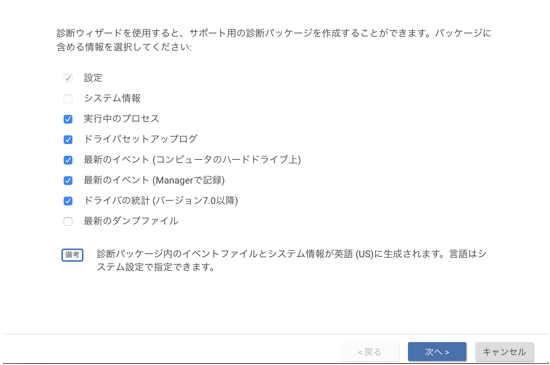
Task: Toggle the 設定 checkbox
Action: click(68, 78)
